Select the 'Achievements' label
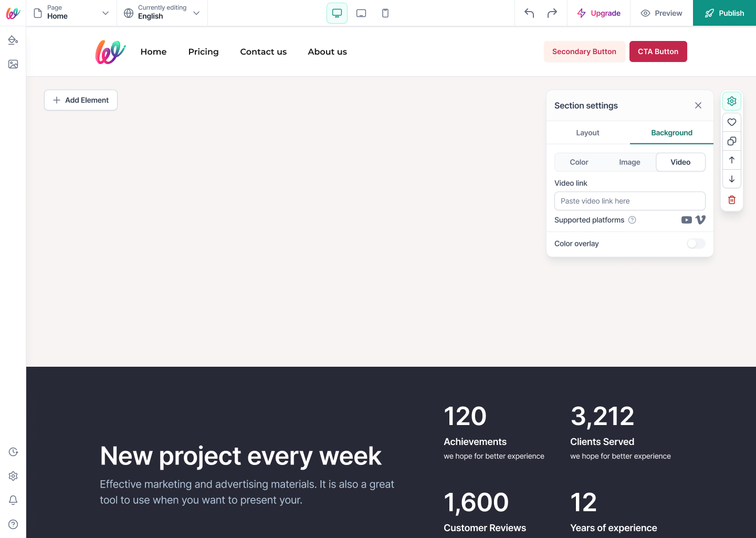 click(x=475, y=442)
